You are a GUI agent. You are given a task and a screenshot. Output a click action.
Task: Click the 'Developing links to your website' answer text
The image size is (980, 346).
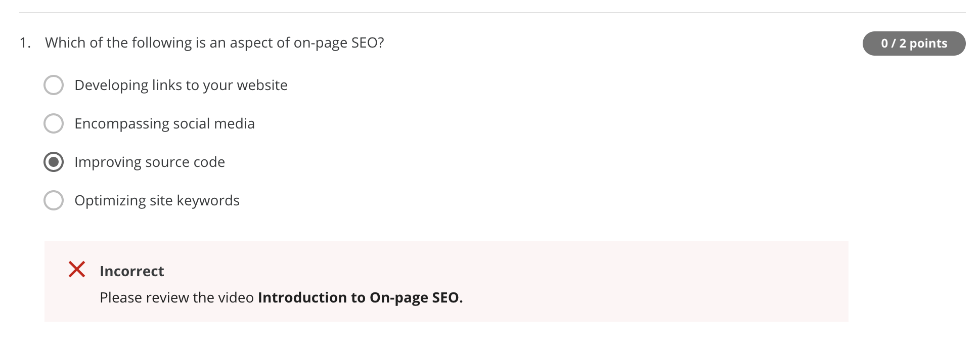pos(181,85)
